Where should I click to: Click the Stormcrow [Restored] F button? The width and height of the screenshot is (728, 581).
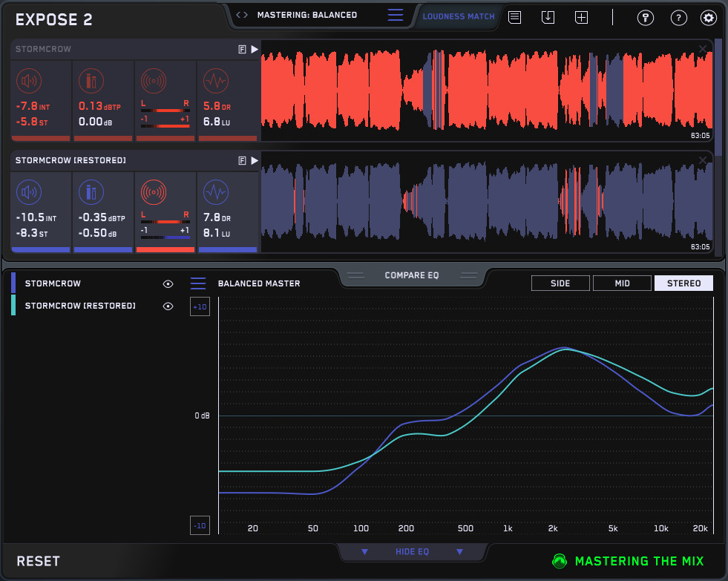242,160
